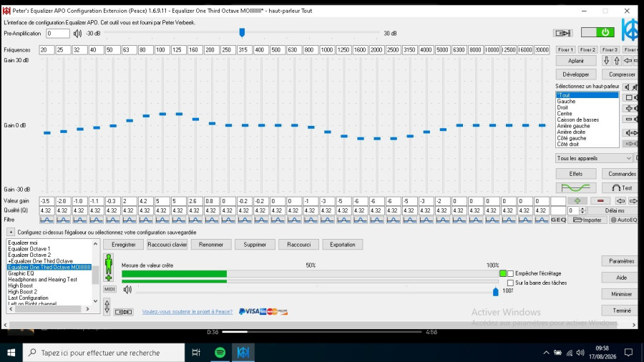The height and width of the screenshot is (362, 644).
Task: Show hidden icons in the system tray
Action: (x=546, y=353)
